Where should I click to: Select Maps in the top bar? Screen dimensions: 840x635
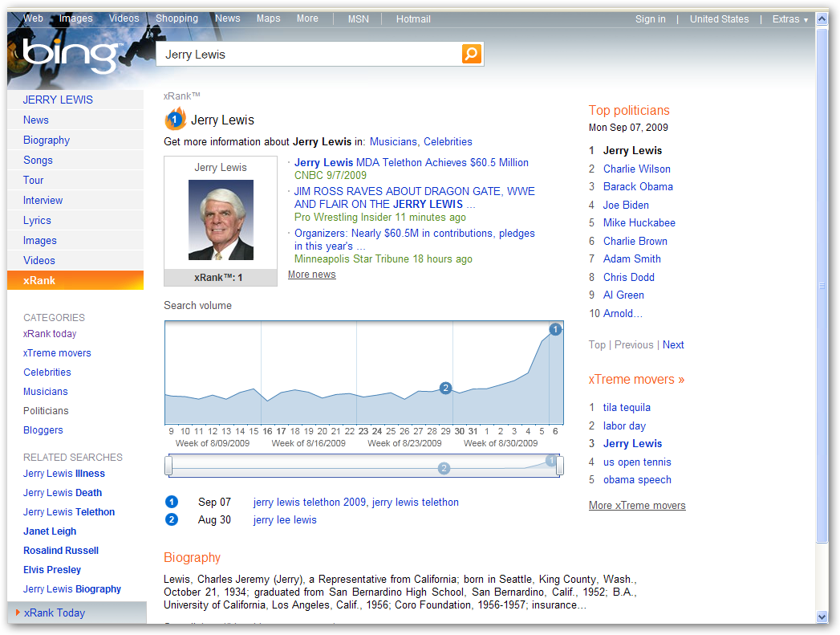point(269,18)
